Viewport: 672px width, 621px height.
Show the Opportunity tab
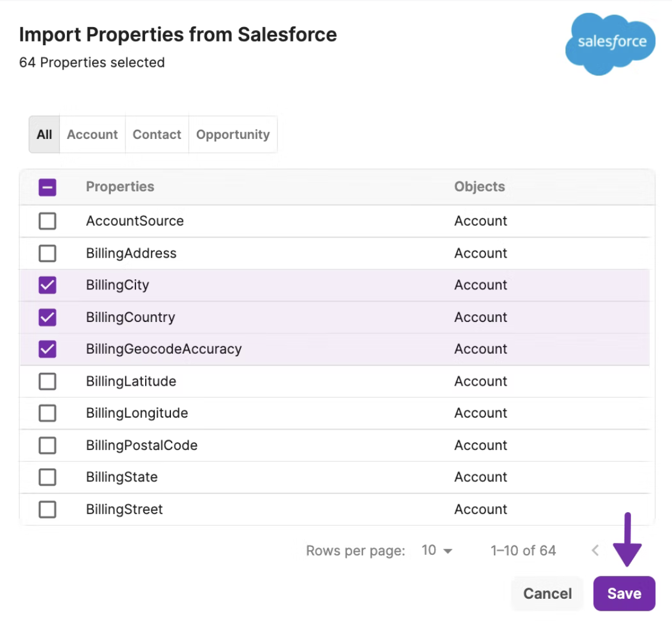coord(232,135)
